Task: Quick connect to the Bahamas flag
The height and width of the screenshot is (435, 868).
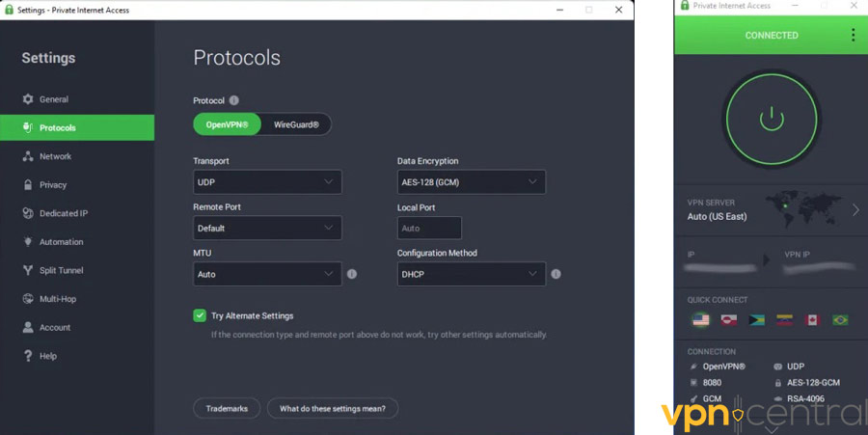Action: (x=756, y=320)
